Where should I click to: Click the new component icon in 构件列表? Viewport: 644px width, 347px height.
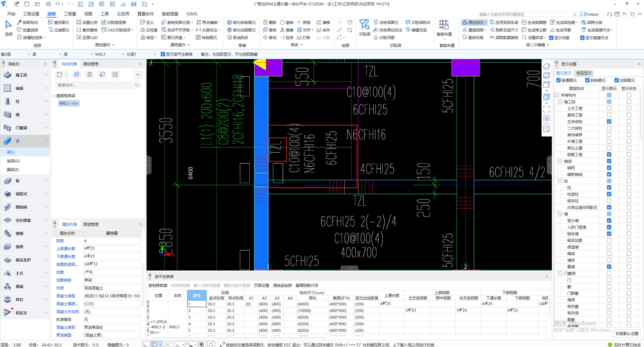pyautogui.click(x=60, y=74)
